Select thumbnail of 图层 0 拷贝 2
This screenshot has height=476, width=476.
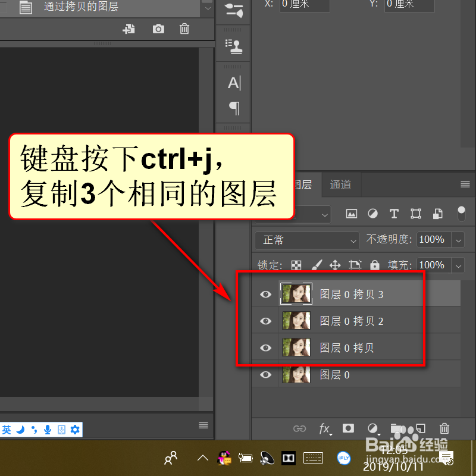[296, 321]
